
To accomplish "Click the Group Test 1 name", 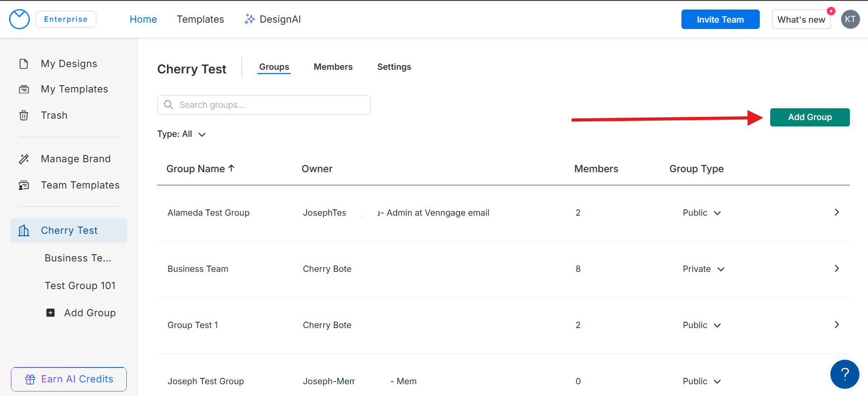I will (x=193, y=325).
